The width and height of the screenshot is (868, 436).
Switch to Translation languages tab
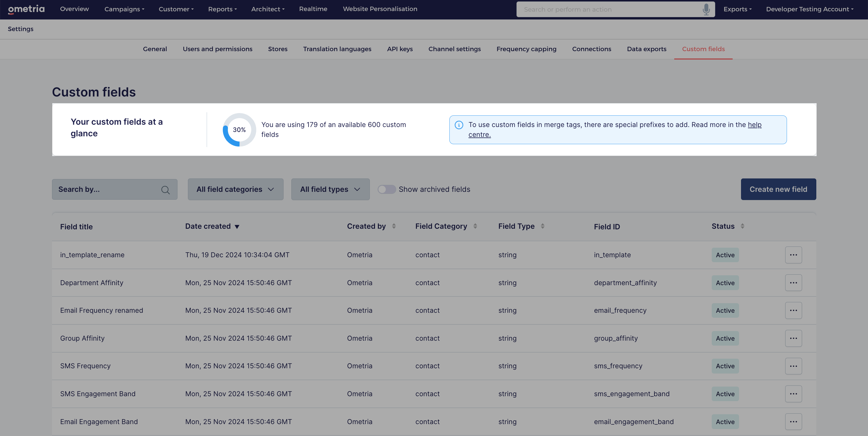click(337, 49)
